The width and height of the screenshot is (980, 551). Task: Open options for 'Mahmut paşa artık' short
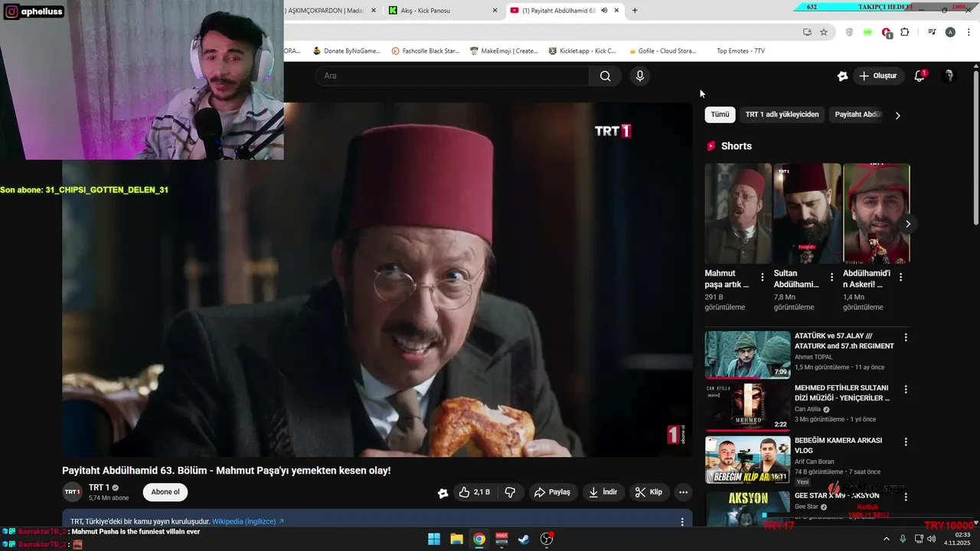[x=762, y=277]
